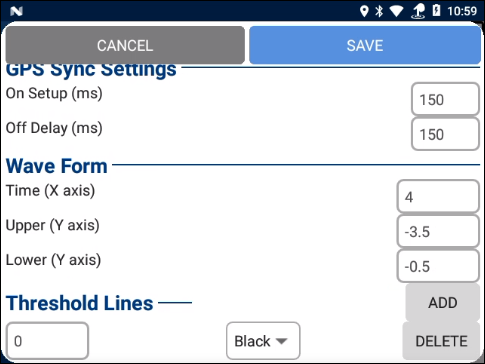The height and width of the screenshot is (364, 485).
Task: Change the Lower (Y axis) value
Action: click(x=438, y=266)
